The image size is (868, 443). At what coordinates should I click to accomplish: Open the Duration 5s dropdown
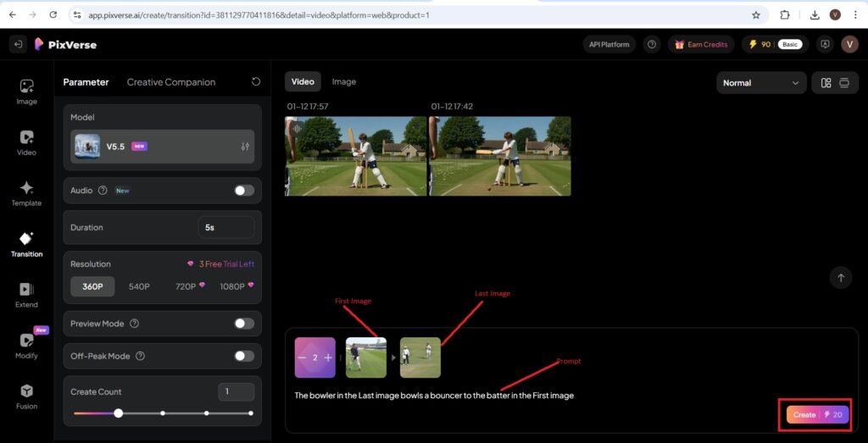click(x=225, y=228)
